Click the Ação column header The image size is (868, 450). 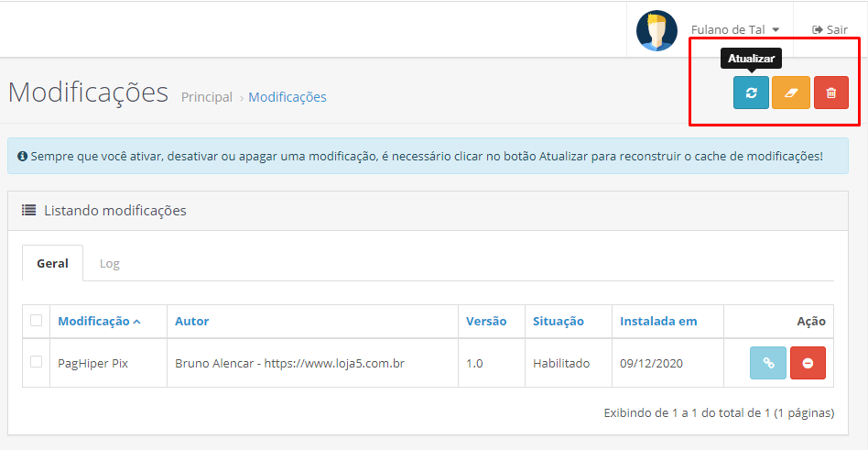[x=811, y=322]
